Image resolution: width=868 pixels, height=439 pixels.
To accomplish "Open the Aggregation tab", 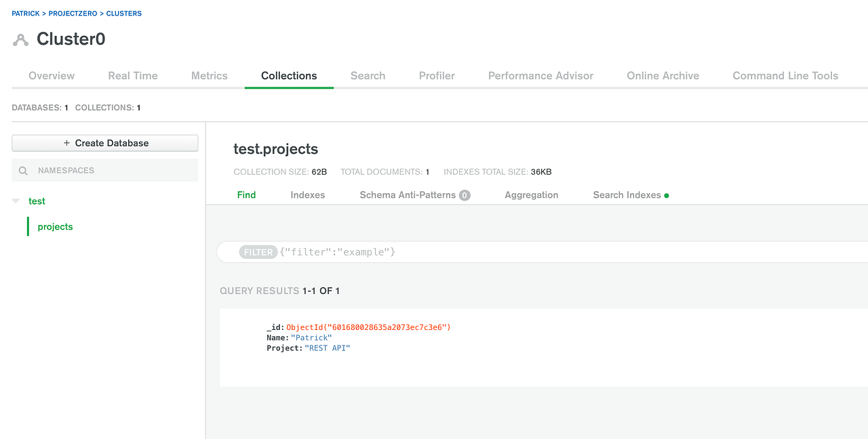I will (531, 194).
